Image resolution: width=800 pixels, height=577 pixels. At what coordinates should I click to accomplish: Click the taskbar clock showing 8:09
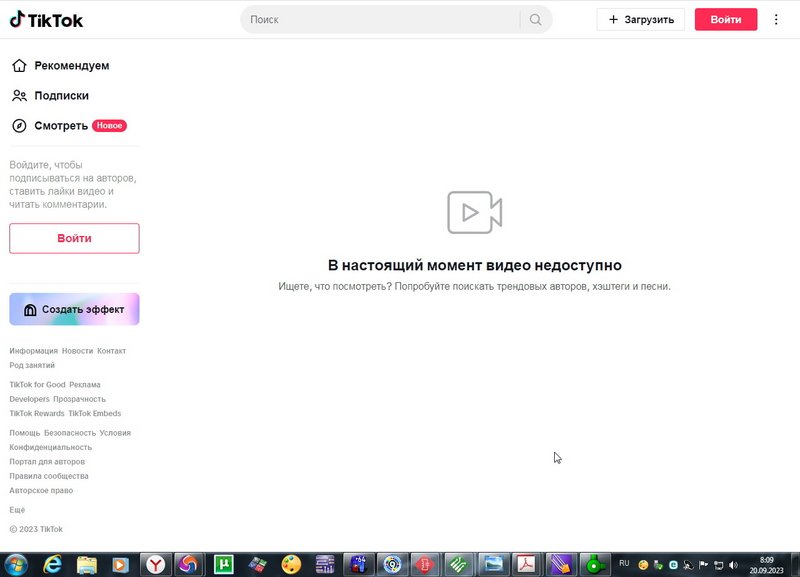766,565
